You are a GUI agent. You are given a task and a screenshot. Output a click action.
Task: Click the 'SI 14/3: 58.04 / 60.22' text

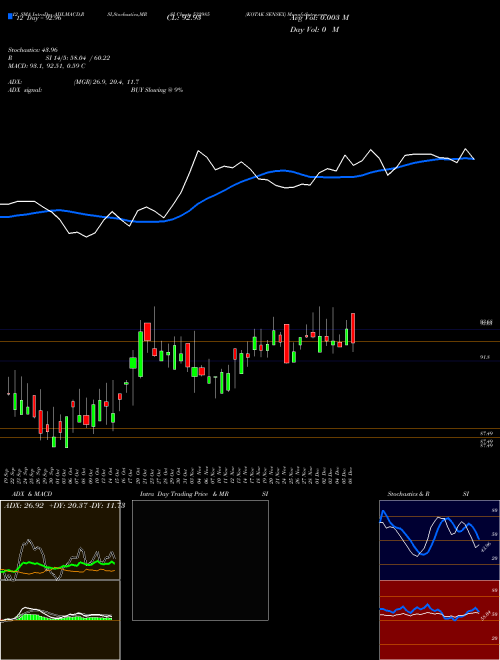pyautogui.click(x=79, y=58)
